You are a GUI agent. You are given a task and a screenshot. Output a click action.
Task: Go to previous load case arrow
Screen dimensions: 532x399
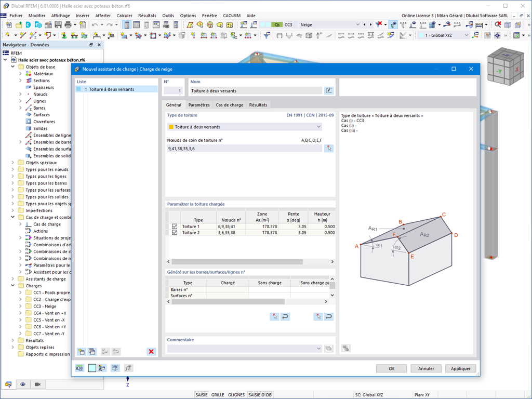(365, 24)
